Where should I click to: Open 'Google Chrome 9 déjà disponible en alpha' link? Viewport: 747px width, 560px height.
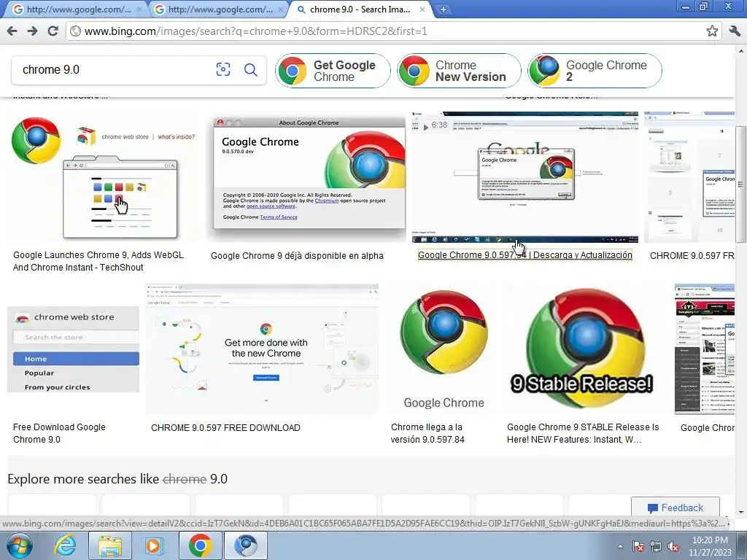[297, 256]
